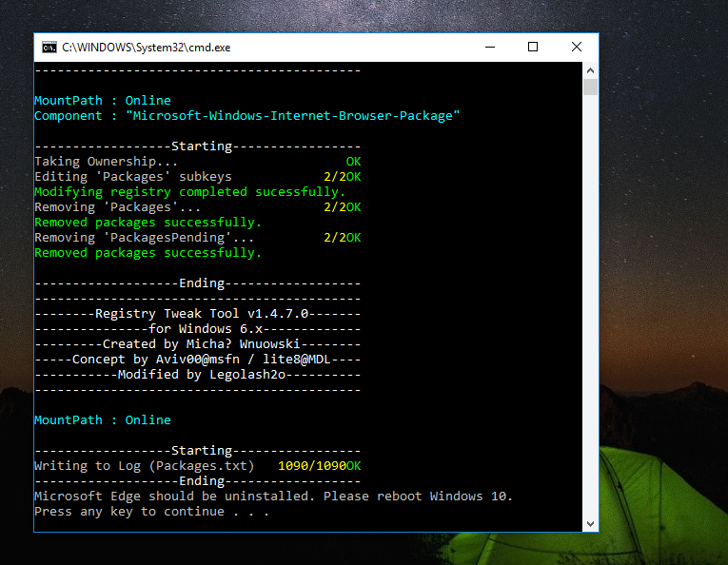Maximize the cmd.exe window
Screen dimensions: 728x565
point(533,47)
